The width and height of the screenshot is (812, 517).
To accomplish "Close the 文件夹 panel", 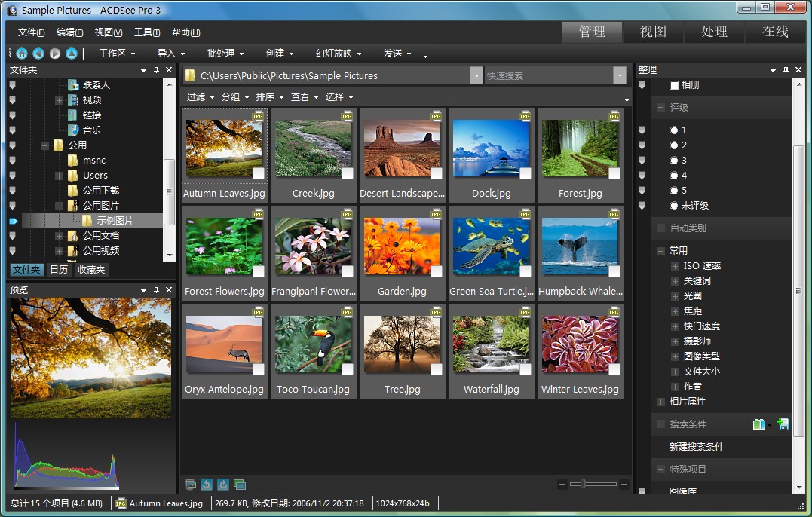I will pyautogui.click(x=169, y=70).
